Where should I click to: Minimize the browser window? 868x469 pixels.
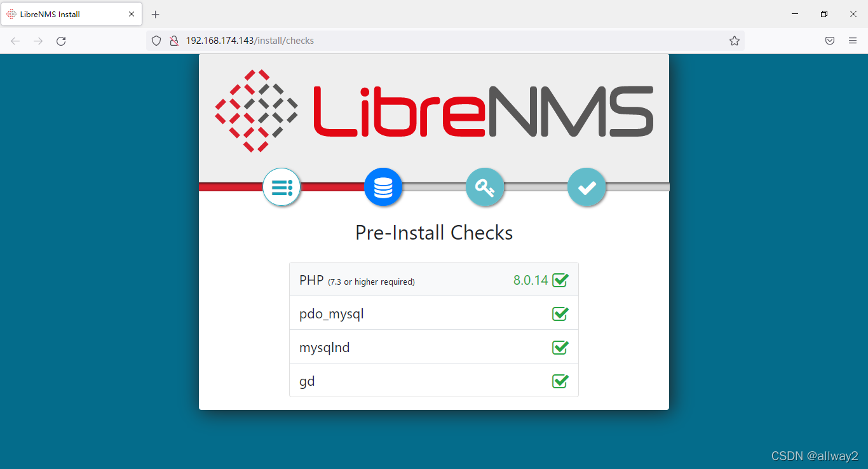pos(795,14)
